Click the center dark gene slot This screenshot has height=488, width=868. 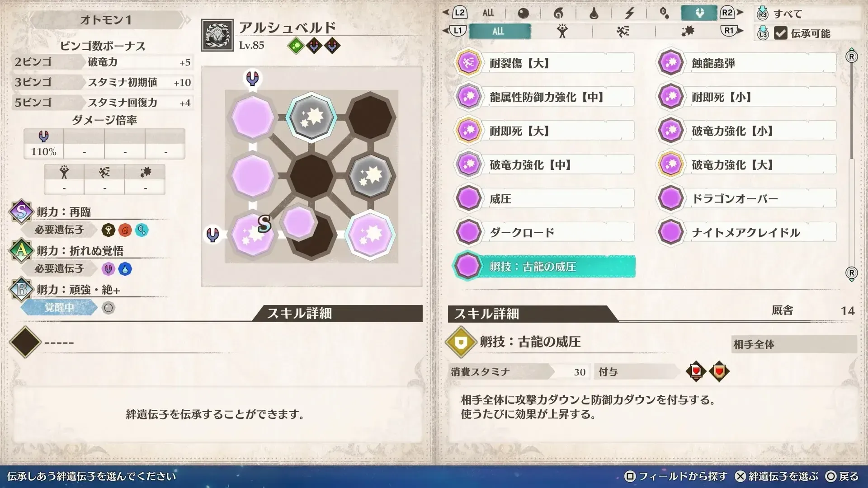click(311, 175)
